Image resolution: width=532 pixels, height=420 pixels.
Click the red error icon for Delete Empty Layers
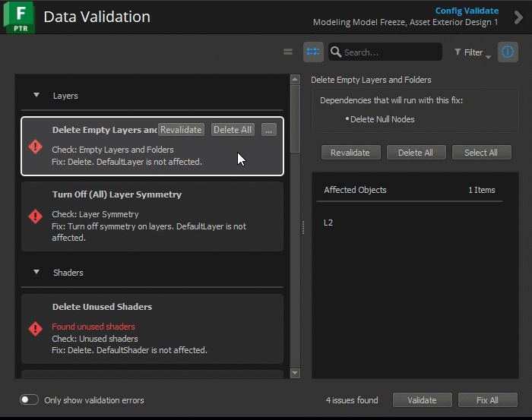pyautogui.click(x=35, y=146)
